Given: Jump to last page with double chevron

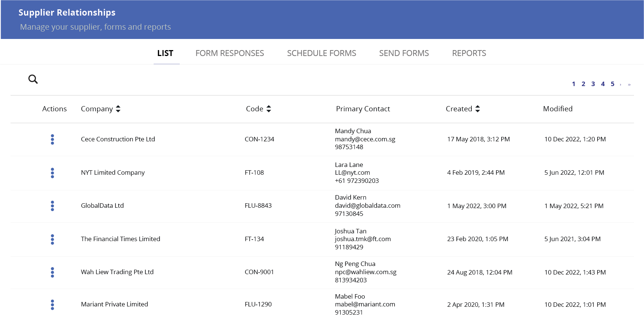Looking at the screenshot, I should [629, 85].
